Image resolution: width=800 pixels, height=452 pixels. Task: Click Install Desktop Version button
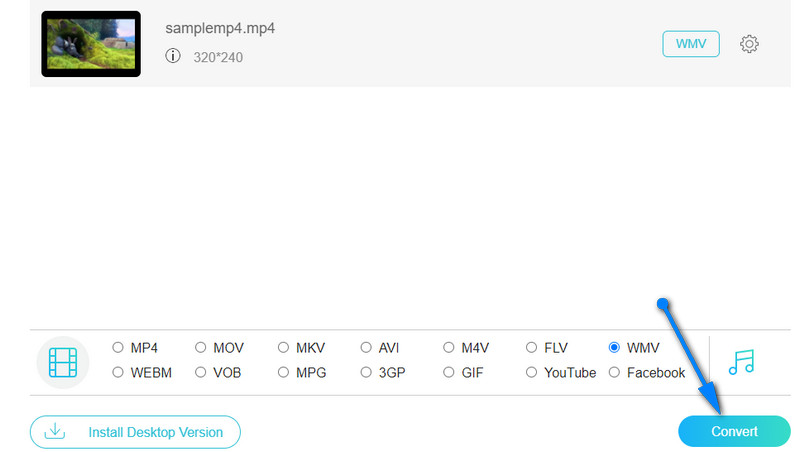tap(135, 432)
